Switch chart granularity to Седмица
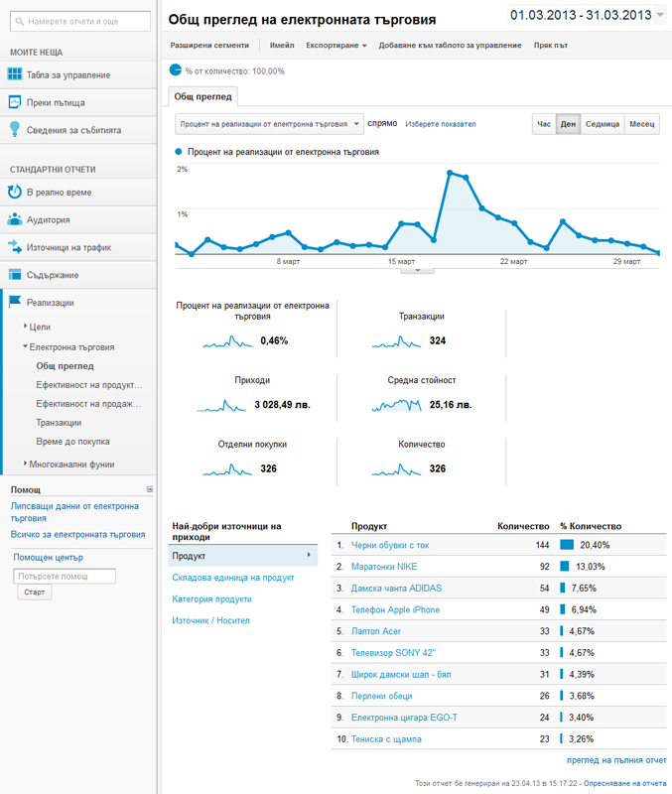Image resolution: width=672 pixels, height=794 pixels. coord(602,124)
